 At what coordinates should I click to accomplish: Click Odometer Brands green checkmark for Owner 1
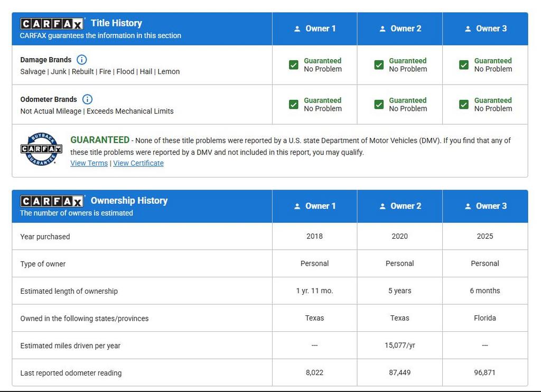(294, 105)
